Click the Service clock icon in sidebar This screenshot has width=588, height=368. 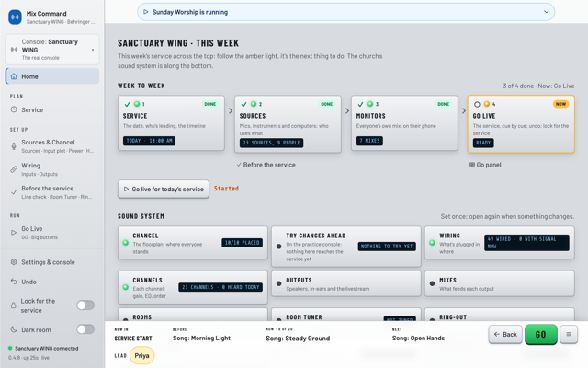click(x=14, y=109)
